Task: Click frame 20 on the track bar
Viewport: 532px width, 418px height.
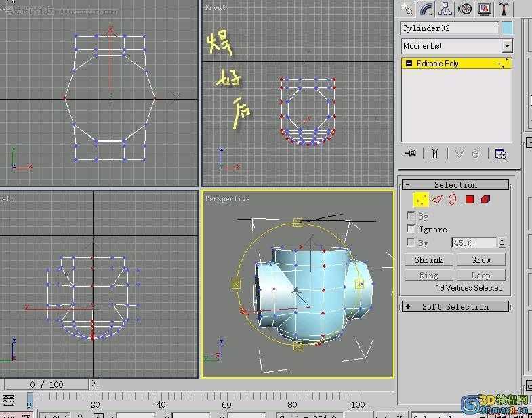Action: click(x=96, y=404)
